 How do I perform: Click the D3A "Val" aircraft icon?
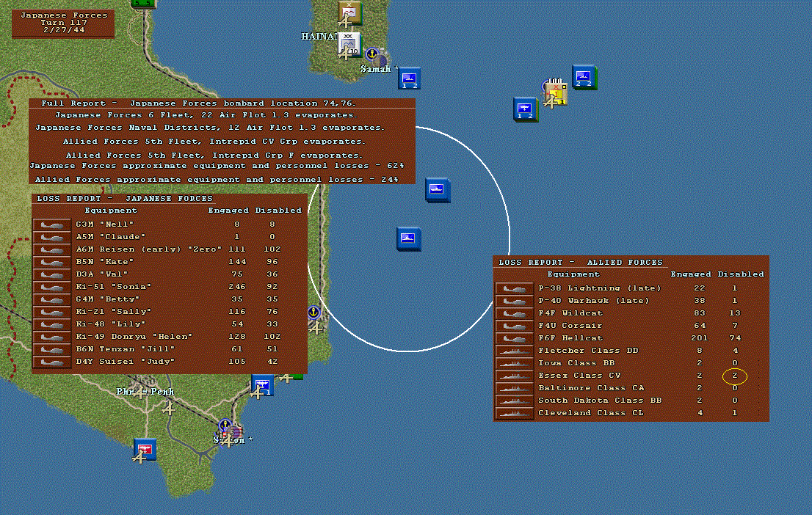tap(52, 274)
